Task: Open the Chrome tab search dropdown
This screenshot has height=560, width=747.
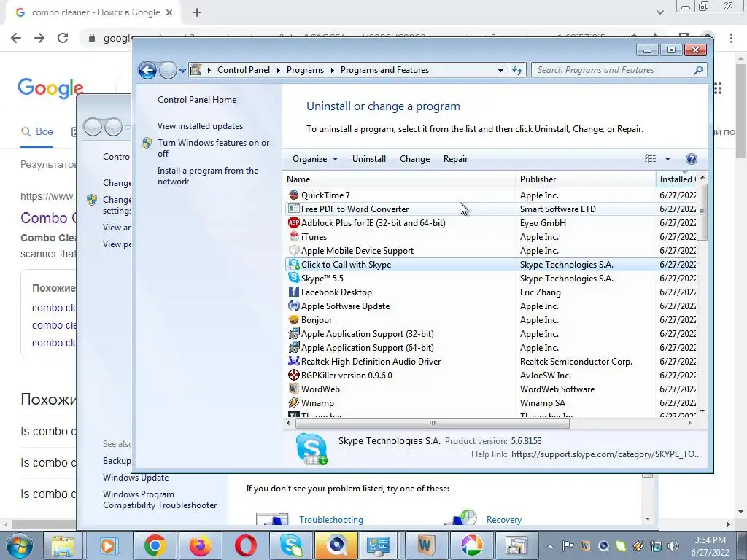Action: click(x=659, y=12)
